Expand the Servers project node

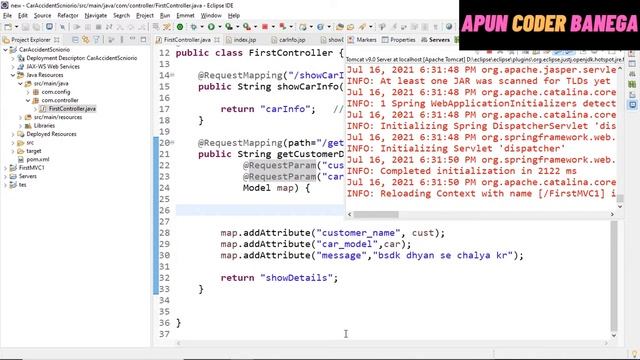5,176
